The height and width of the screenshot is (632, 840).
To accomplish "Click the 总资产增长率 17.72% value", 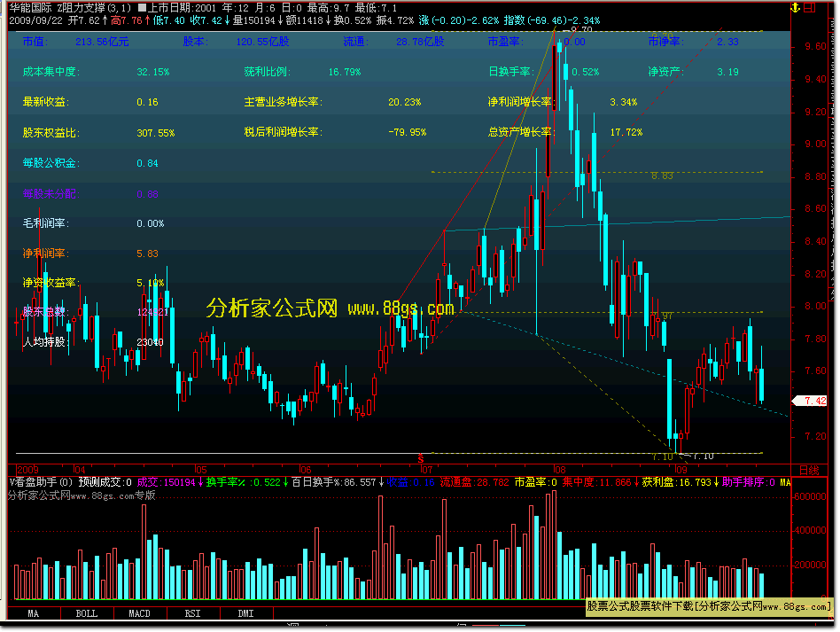I will pyautogui.click(x=626, y=132).
